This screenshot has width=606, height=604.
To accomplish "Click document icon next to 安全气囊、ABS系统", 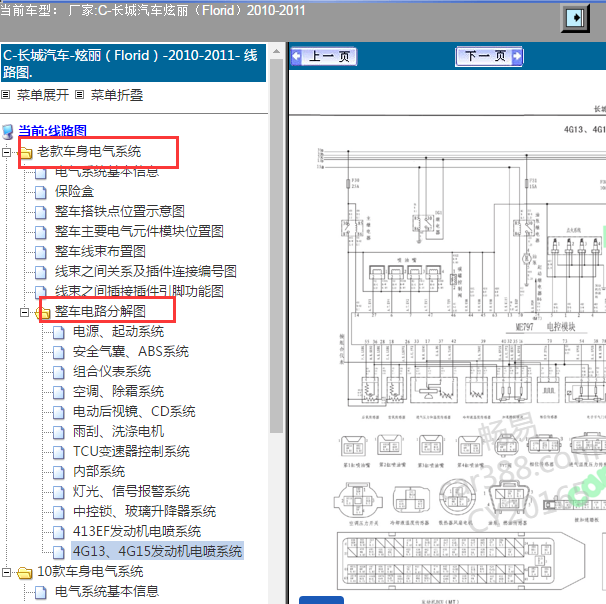I will coord(59,352).
